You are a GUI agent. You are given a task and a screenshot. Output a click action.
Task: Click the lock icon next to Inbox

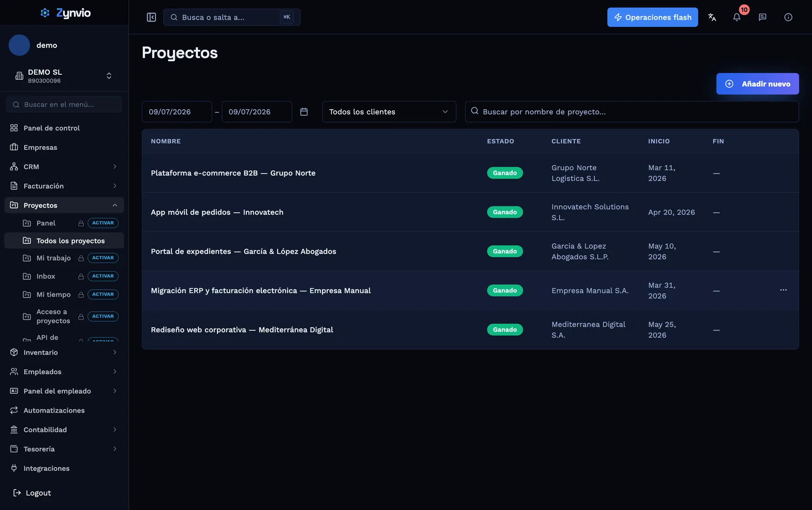tap(81, 276)
